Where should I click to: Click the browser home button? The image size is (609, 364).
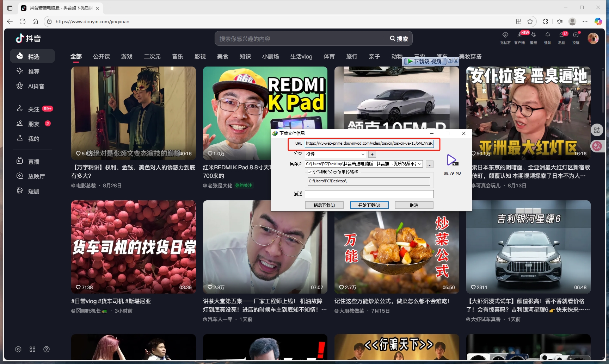[x=35, y=21]
